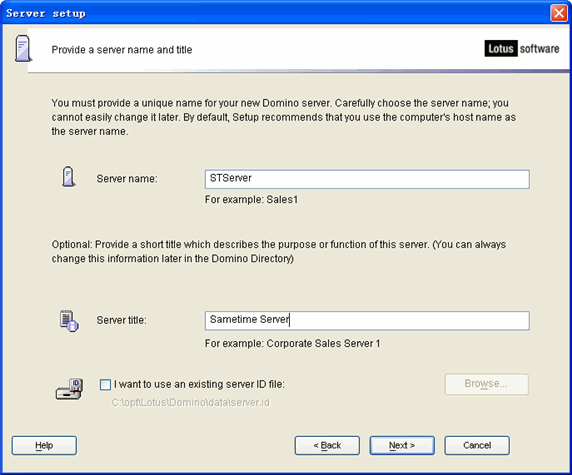
Task: Click the Server name input field
Action: tap(367, 179)
